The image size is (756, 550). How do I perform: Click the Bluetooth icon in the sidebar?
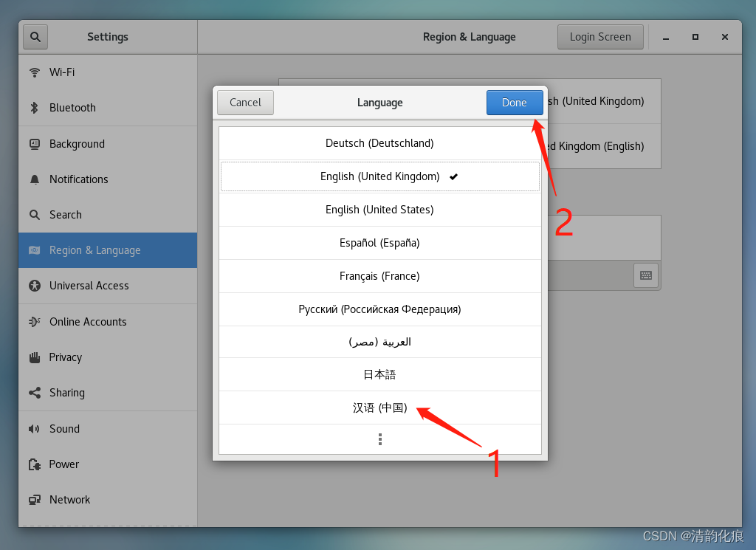point(34,108)
